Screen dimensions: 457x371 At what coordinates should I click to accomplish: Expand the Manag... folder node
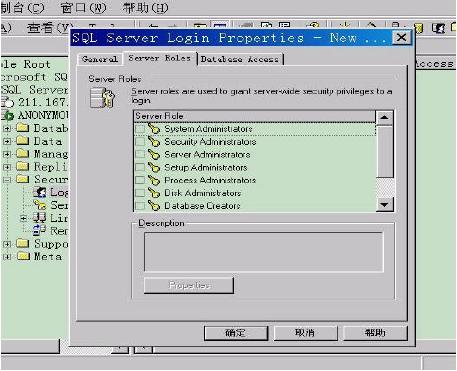7,154
